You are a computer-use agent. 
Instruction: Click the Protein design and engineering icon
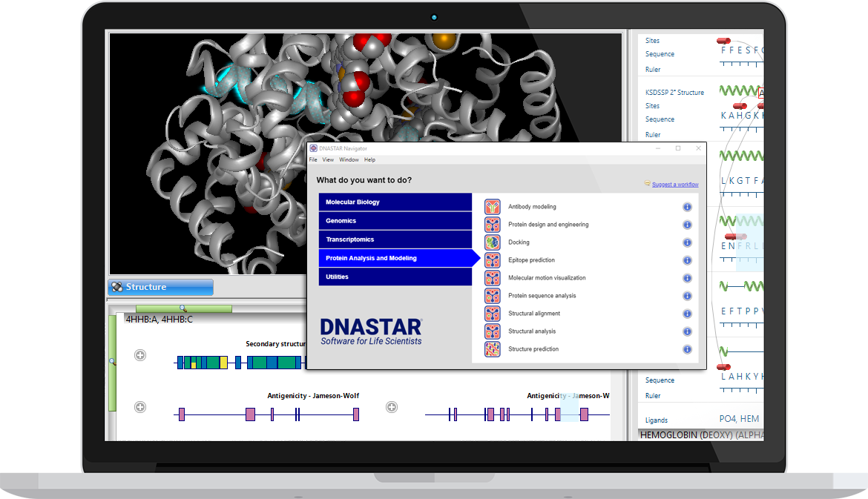point(492,225)
